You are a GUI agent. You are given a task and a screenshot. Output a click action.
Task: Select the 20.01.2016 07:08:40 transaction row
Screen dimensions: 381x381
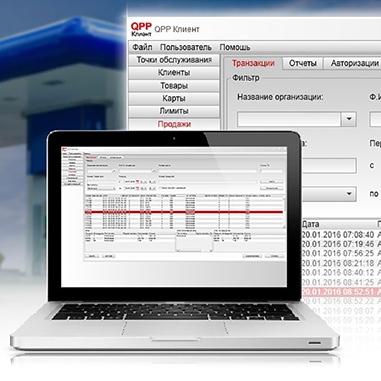click(x=341, y=234)
